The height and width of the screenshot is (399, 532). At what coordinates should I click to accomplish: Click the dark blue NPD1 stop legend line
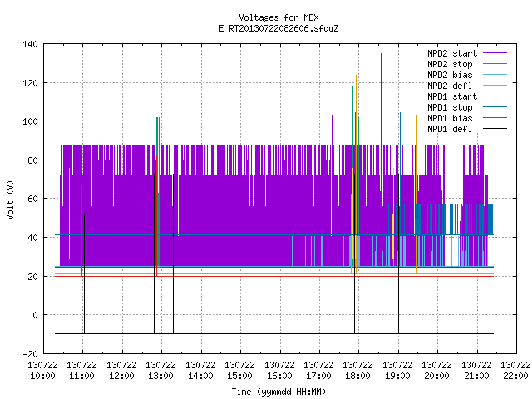495,107
